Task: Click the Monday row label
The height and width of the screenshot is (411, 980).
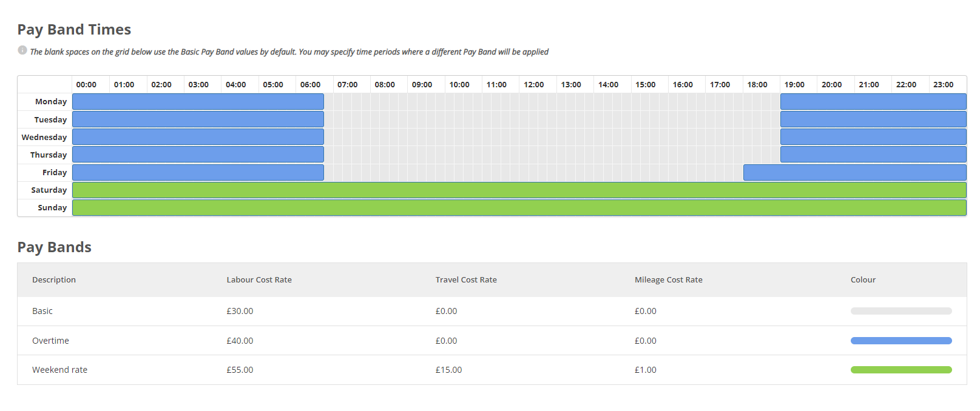Action: [51, 102]
